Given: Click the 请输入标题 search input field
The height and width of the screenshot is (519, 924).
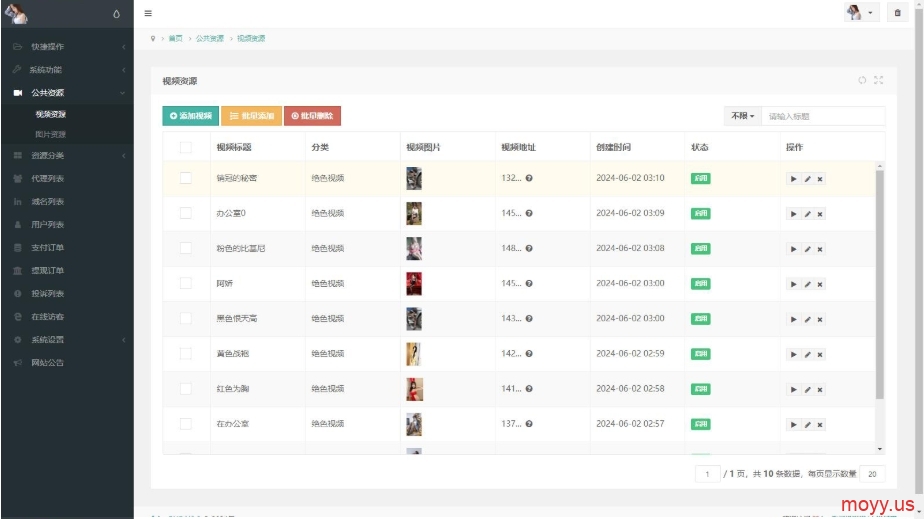Looking at the screenshot, I should [x=823, y=116].
